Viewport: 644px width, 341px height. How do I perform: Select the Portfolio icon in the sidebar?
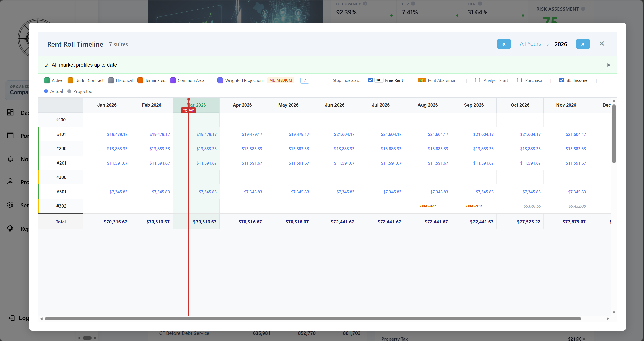10,135
